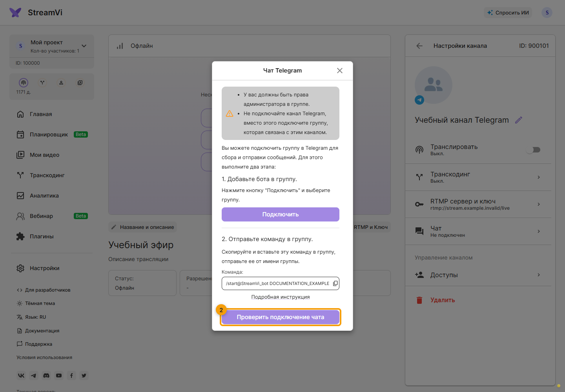Open the Название и описание edit chip
Viewport: 565px width, 392px height.
142,227
